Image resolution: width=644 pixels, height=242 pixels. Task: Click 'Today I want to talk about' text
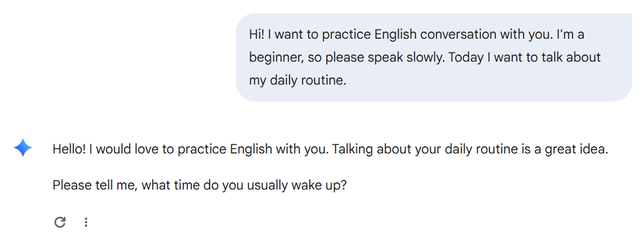525,58
